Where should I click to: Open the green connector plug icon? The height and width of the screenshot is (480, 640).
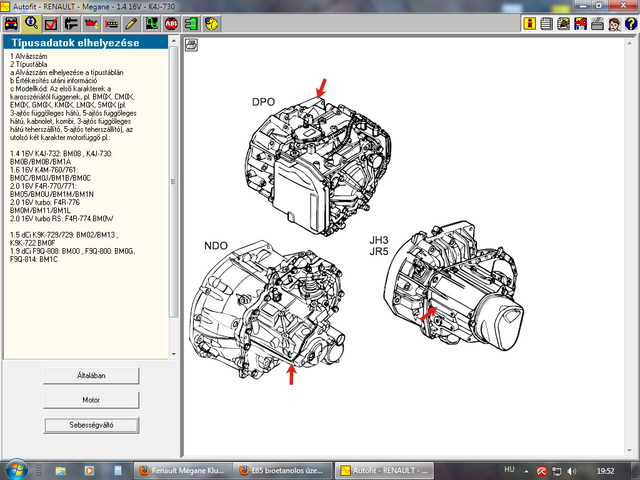pyautogui.click(x=191, y=24)
